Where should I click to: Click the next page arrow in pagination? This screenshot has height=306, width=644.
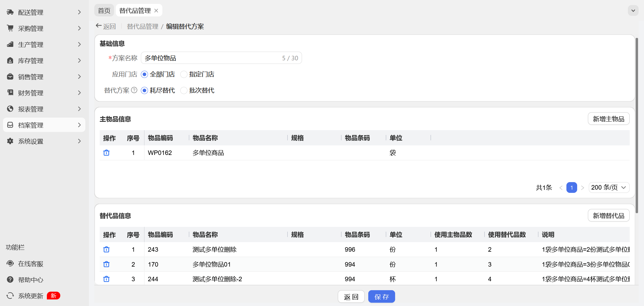tap(583, 188)
